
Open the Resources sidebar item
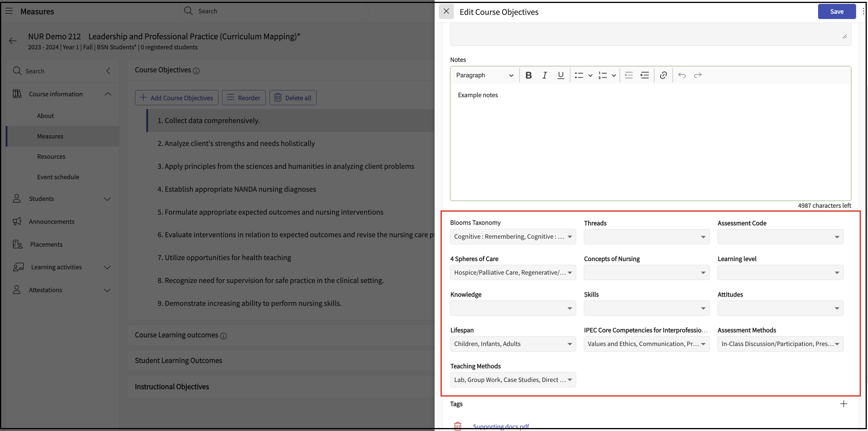coord(51,156)
